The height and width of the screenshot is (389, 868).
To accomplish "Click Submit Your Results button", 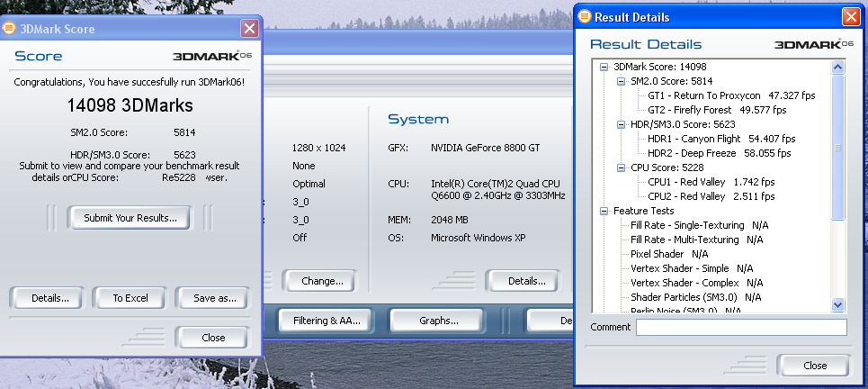I will tap(130, 218).
